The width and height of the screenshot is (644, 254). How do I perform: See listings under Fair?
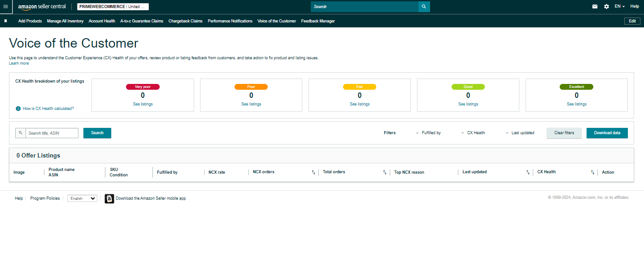[360, 104]
